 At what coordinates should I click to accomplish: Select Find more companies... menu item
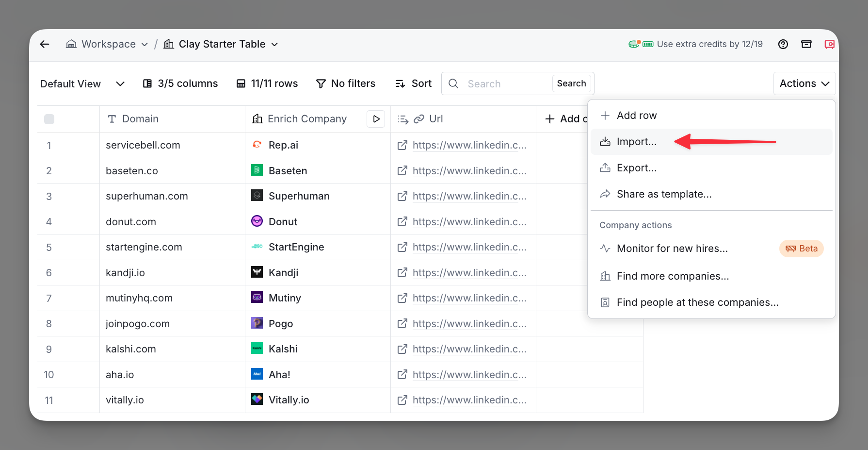[x=711, y=276]
